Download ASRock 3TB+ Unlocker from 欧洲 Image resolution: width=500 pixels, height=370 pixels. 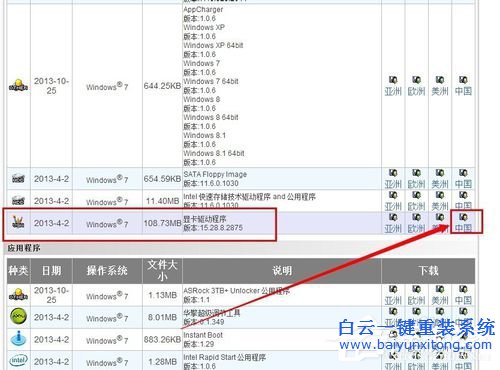(416, 295)
